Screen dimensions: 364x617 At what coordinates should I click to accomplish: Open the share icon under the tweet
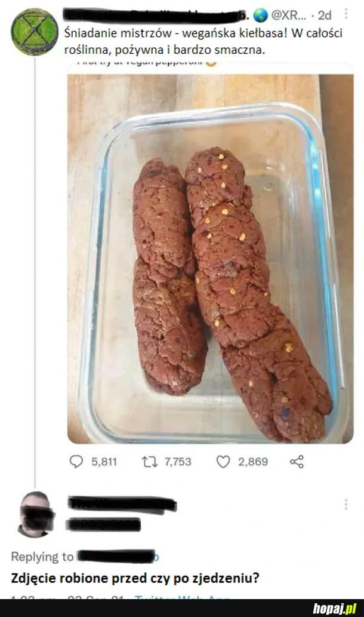click(x=297, y=462)
